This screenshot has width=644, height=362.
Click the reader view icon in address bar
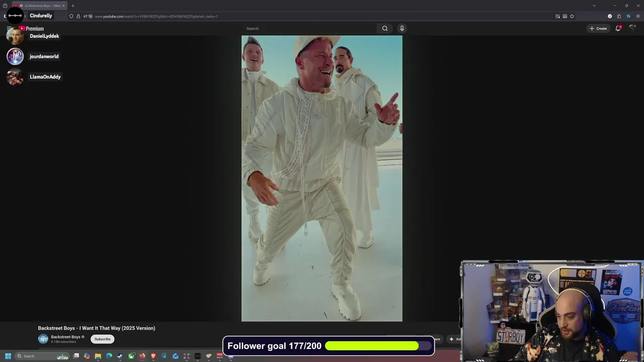(565, 16)
